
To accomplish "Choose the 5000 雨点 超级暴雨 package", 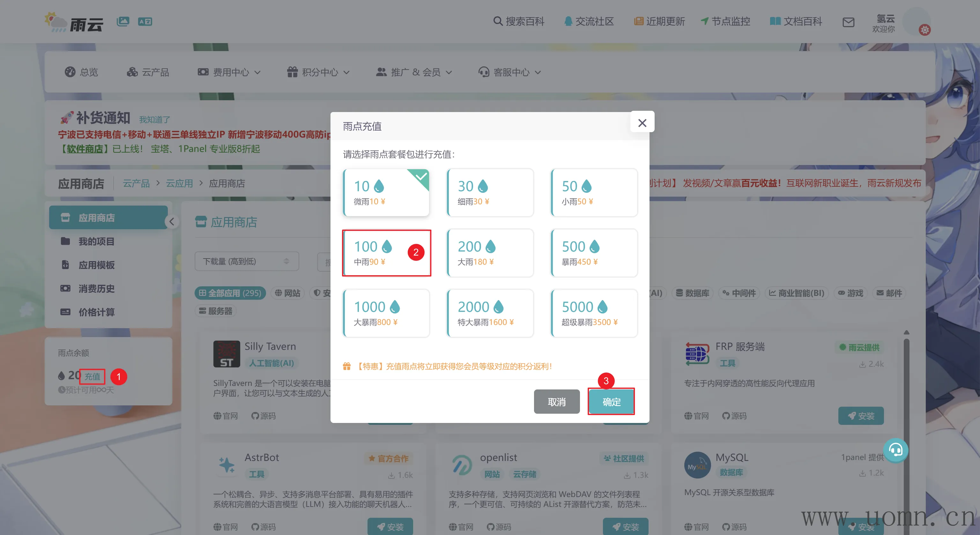I will (594, 313).
